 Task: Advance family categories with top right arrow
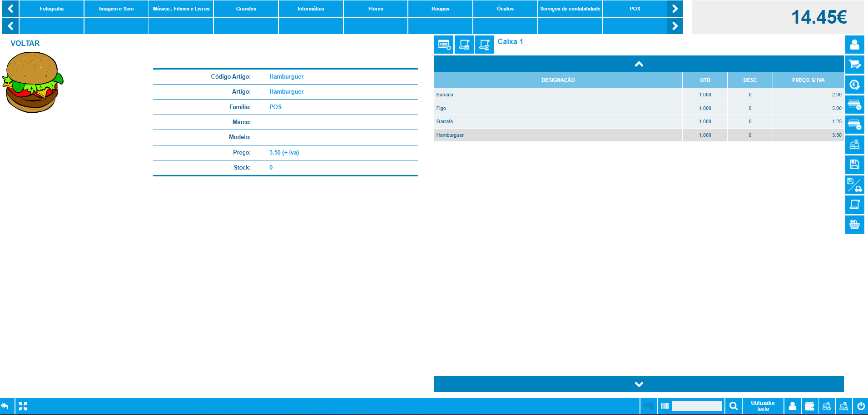pos(675,9)
